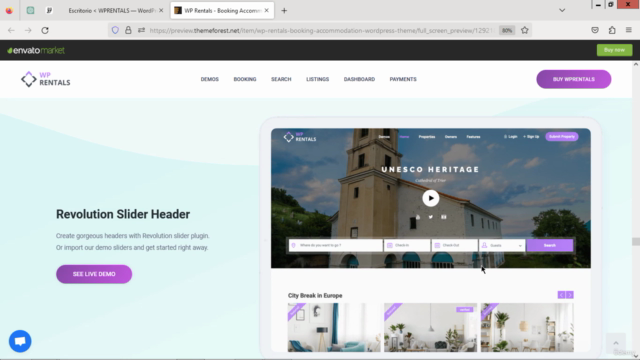Click the preview WP Rentals logo

point(300,137)
